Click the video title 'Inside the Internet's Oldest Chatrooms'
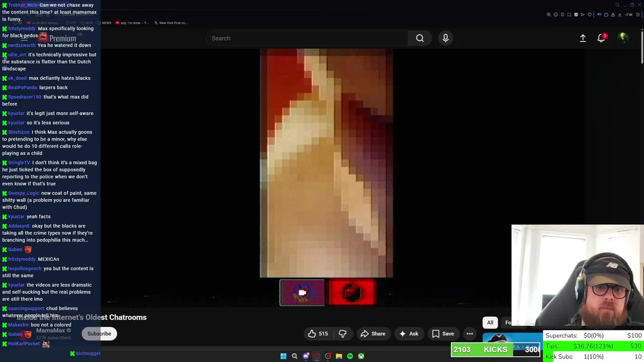The width and height of the screenshot is (644, 362). [x=82, y=317]
